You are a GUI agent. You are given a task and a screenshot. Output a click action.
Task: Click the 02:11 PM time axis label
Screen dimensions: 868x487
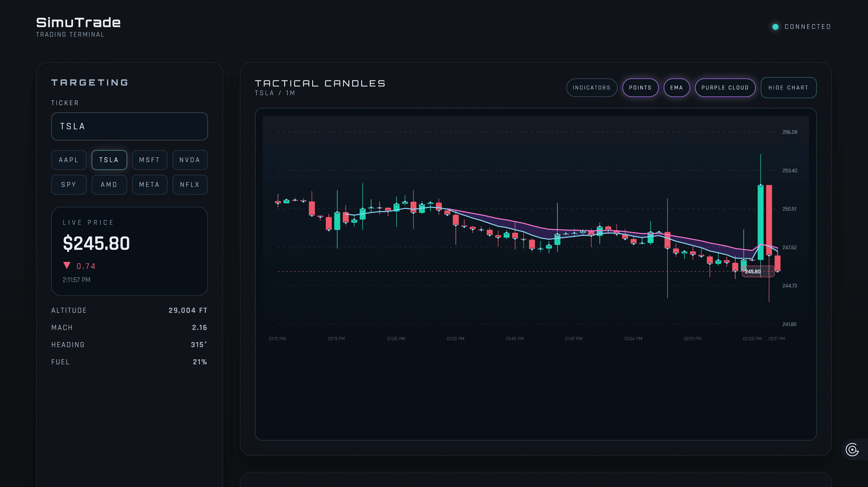coord(777,339)
